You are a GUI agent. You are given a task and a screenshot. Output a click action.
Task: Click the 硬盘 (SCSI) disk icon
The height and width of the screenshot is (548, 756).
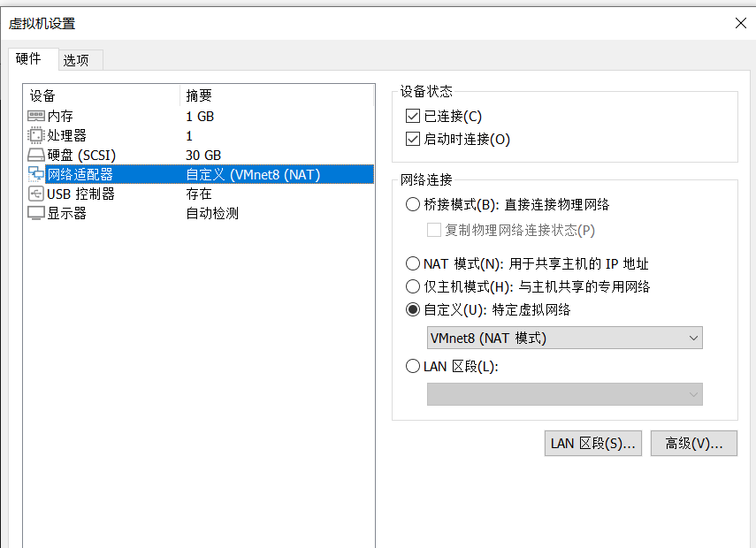click(x=35, y=155)
